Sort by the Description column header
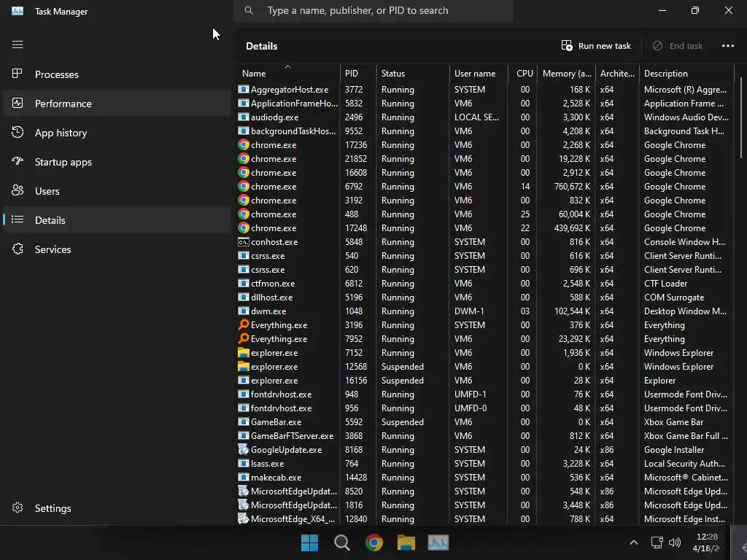747x560 pixels. pos(686,73)
